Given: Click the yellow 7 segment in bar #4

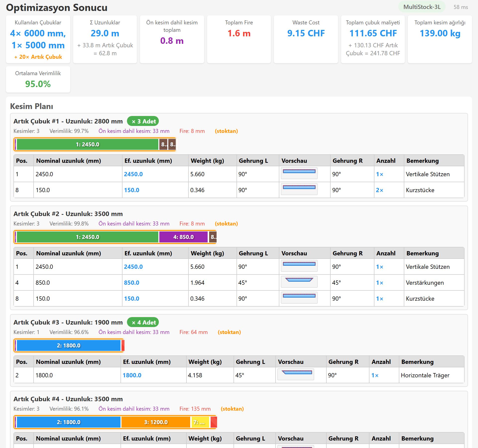Looking at the screenshot, I should coord(200,422).
